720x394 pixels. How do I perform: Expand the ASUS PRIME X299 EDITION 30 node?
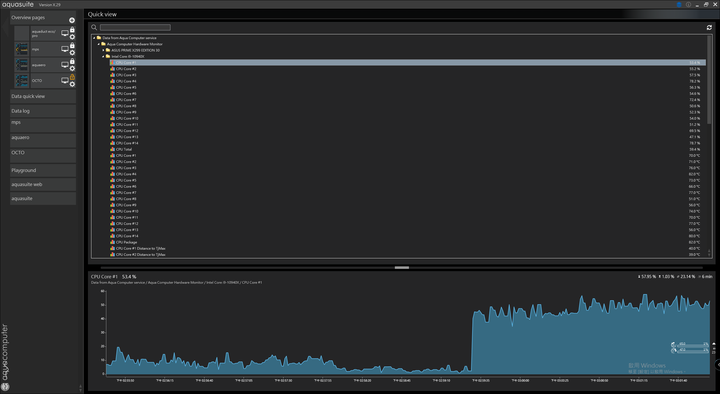(103, 51)
